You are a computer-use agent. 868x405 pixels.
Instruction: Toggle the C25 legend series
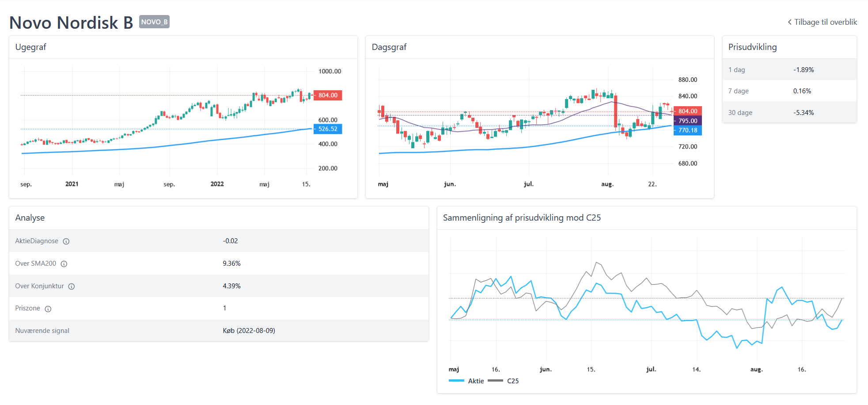[503, 381]
